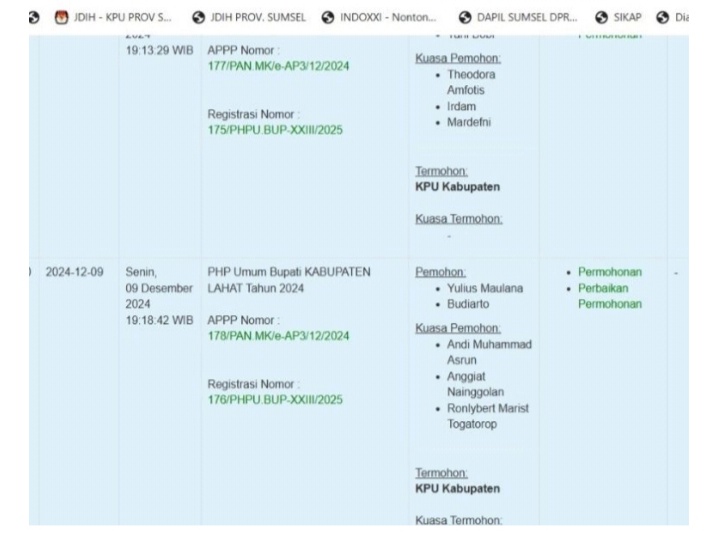Image resolution: width=718 pixels, height=537 pixels.
Task: Click globe icon beside JDIH PROV. SUMSEL
Action: coord(198,17)
